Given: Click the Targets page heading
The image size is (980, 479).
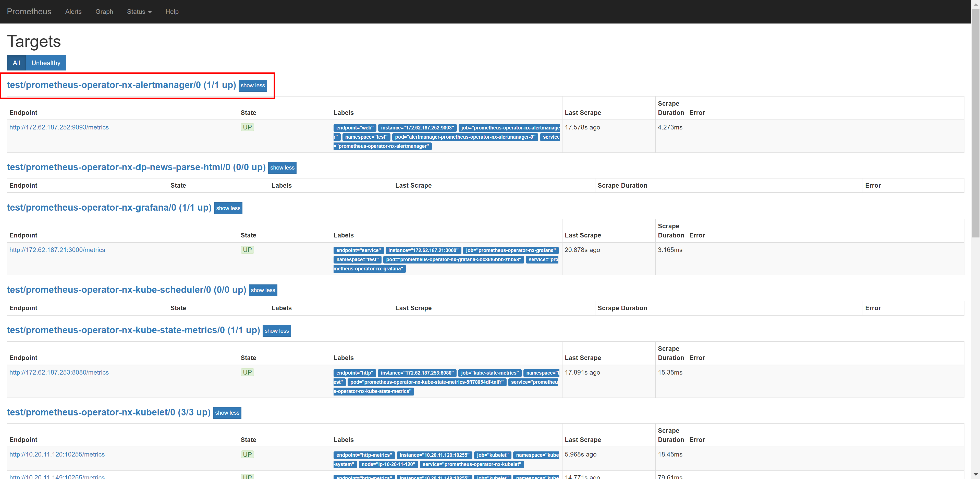Looking at the screenshot, I should click(x=34, y=42).
